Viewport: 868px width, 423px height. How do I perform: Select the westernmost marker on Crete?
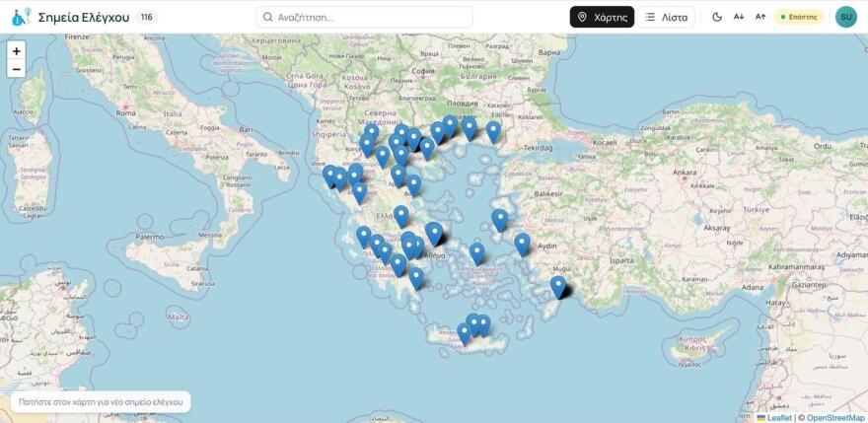click(464, 334)
